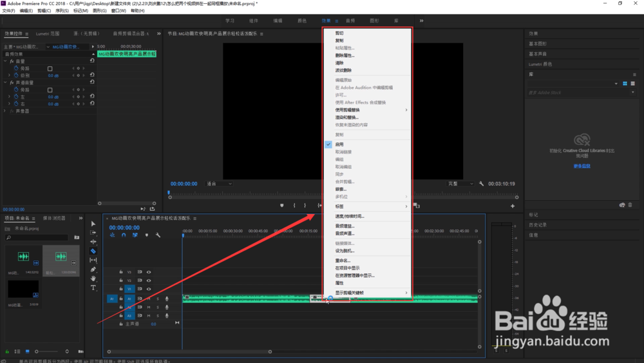Open 历史记录 panel
Viewport: 644px width, 363px height.
click(x=538, y=225)
